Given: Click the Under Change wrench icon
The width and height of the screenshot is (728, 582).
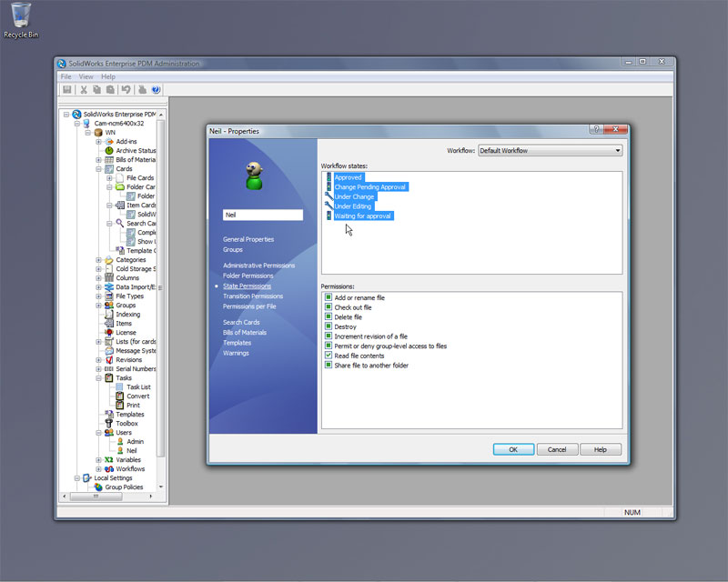Looking at the screenshot, I should click(x=329, y=196).
